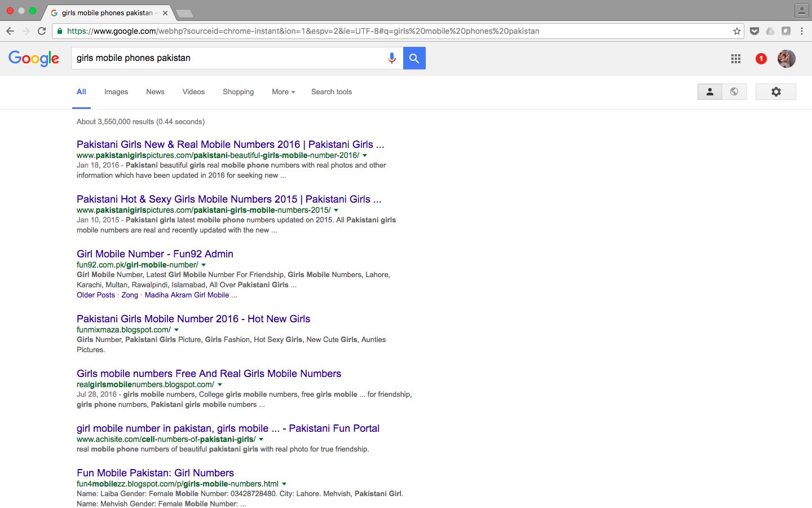Screen dimensions: 812x508
Task: Open the Google account avatar
Action: click(x=787, y=59)
